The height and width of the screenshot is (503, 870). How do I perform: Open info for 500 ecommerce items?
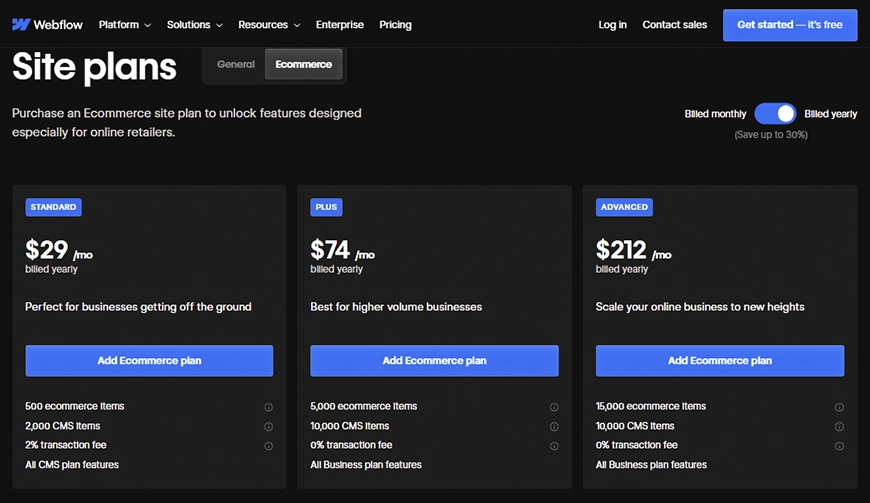click(x=269, y=407)
